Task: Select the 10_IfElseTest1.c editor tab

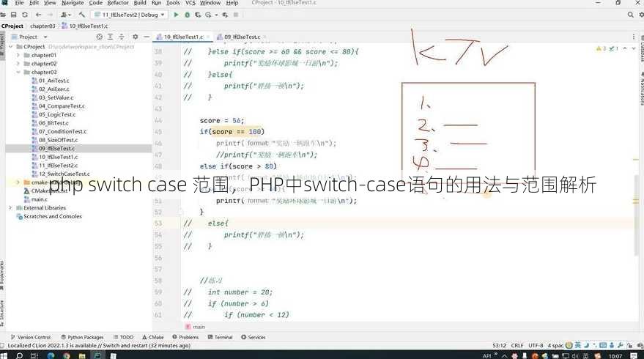Action: pos(183,37)
